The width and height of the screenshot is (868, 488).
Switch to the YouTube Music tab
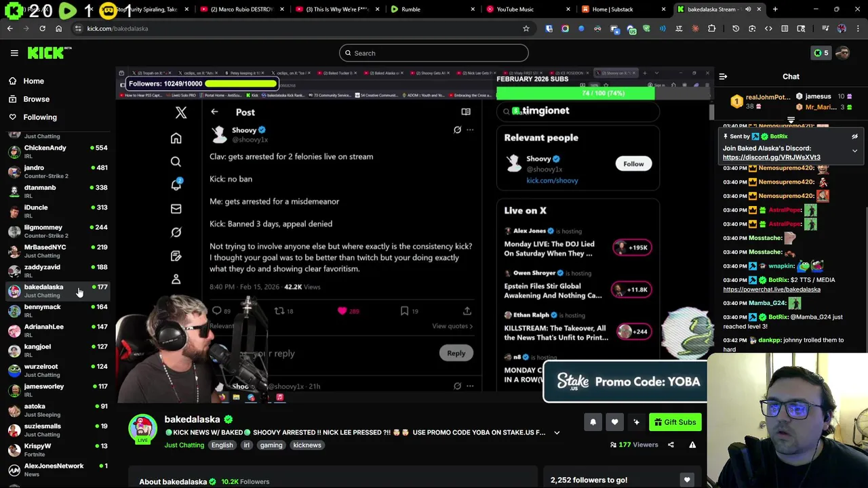[x=527, y=9]
